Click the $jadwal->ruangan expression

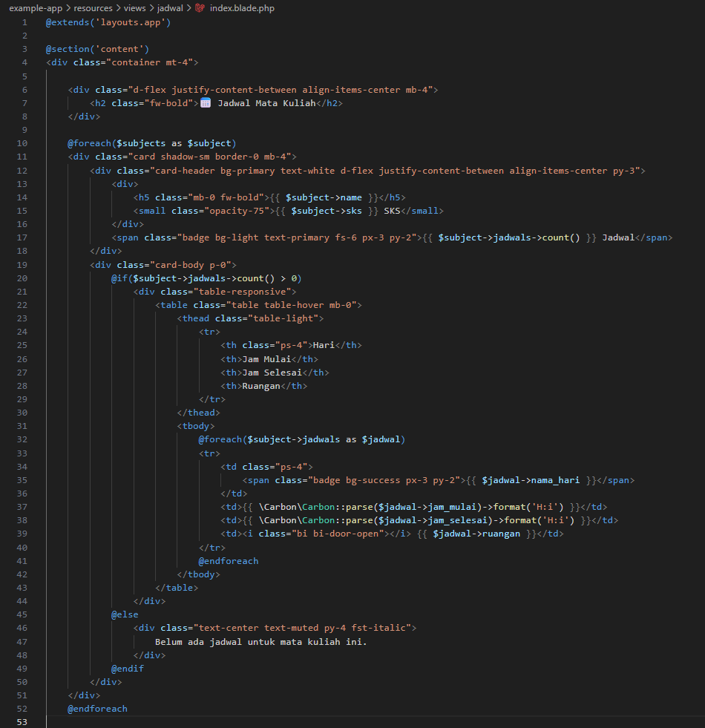point(476,534)
